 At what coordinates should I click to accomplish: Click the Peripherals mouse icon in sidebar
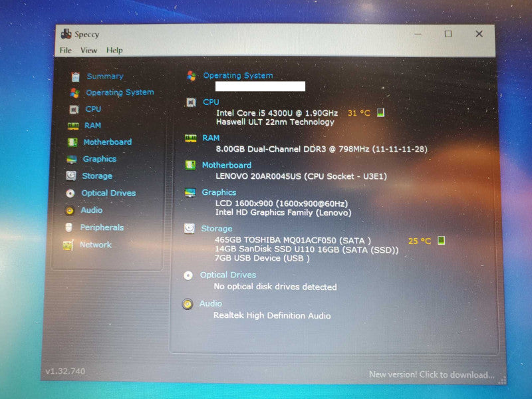tap(69, 227)
